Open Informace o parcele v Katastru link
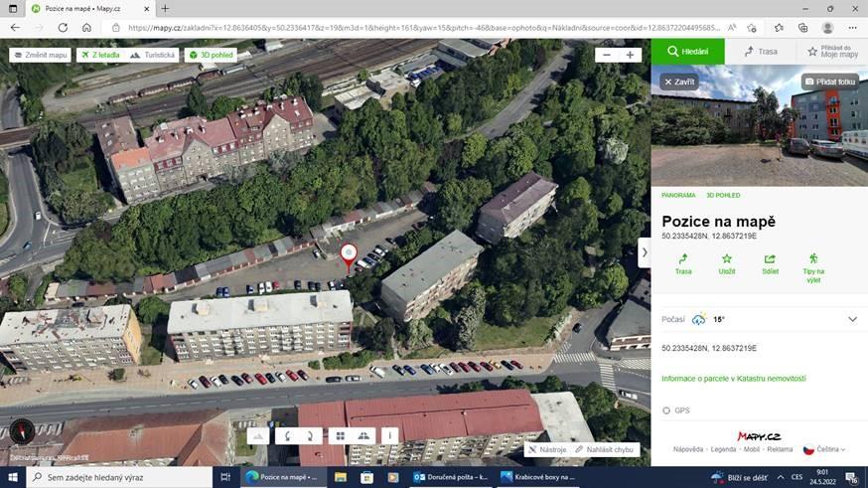 (x=733, y=379)
